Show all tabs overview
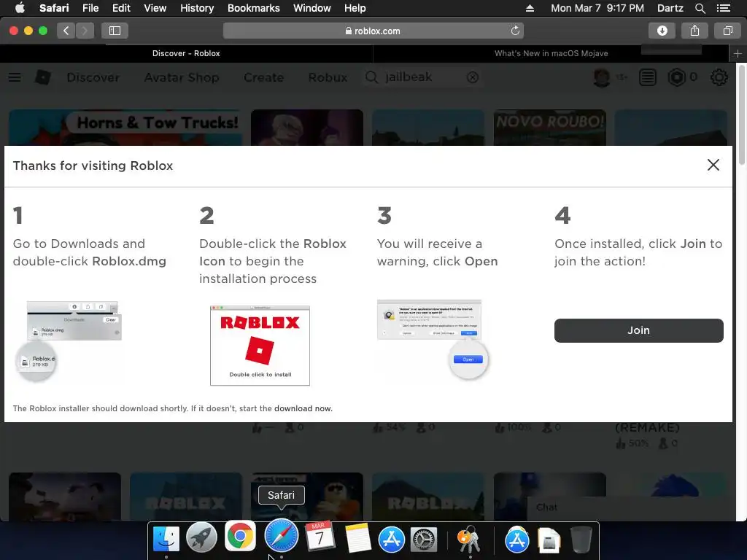 point(727,31)
